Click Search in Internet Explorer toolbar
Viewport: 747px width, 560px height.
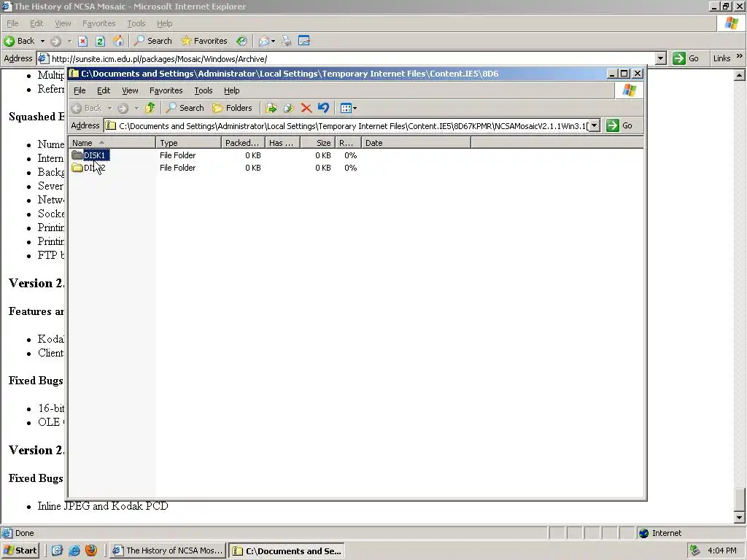tap(153, 41)
